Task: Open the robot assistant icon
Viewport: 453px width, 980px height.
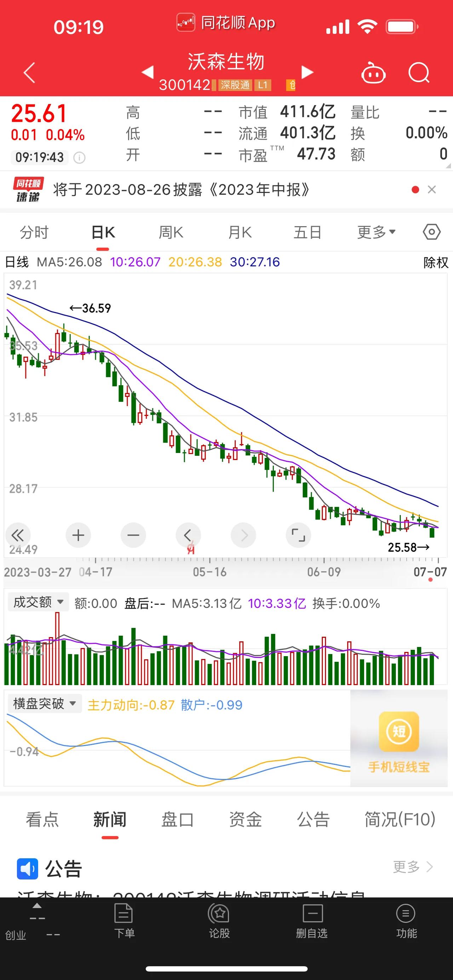Action: pos(373,72)
